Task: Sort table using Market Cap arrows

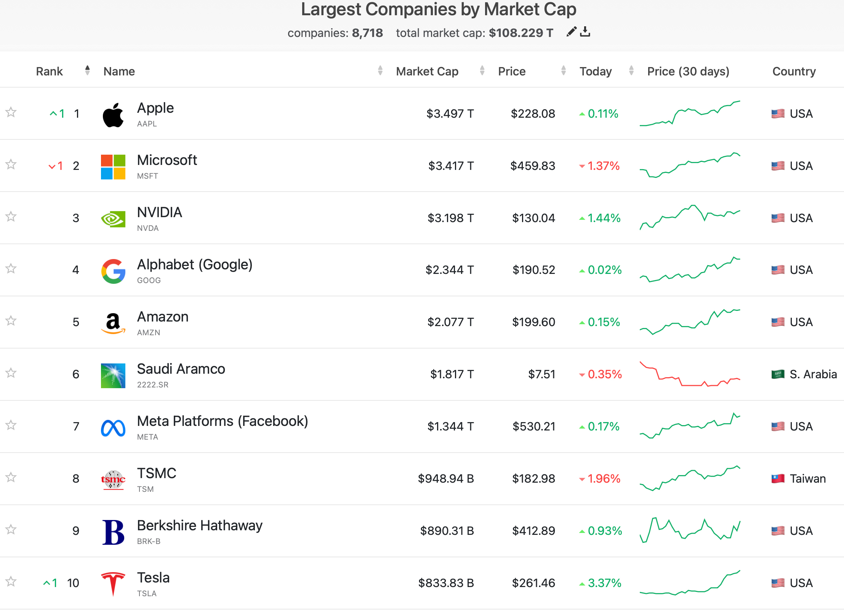Action: (x=482, y=70)
